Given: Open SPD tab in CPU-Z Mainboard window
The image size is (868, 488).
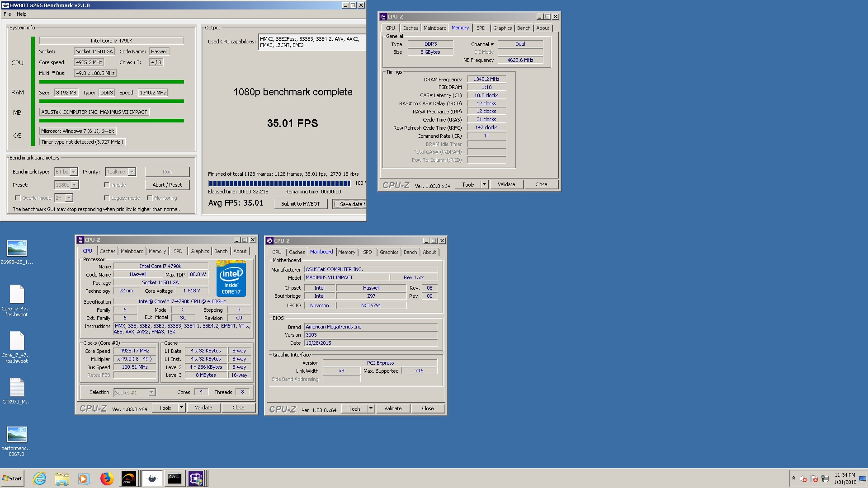Looking at the screenshot, I should pos(367,252).
